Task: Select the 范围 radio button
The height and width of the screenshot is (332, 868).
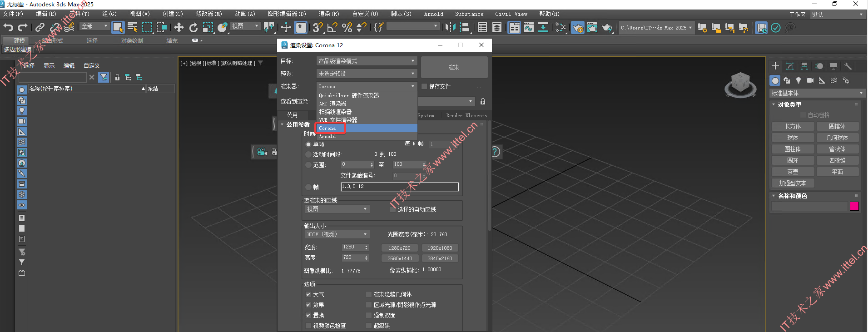Action: 308,165
